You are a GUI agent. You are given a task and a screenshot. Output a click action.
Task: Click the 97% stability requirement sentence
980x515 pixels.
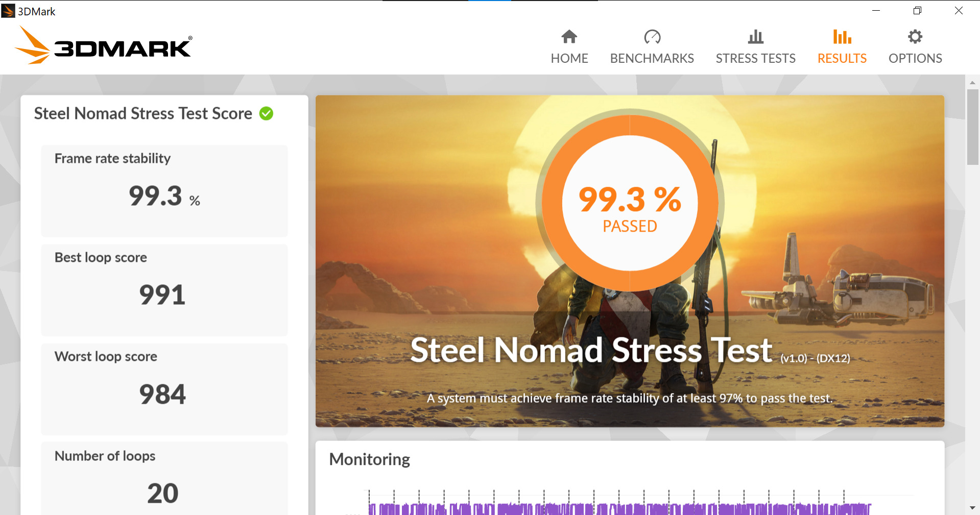pyautogui.click(x=630, y=398)
